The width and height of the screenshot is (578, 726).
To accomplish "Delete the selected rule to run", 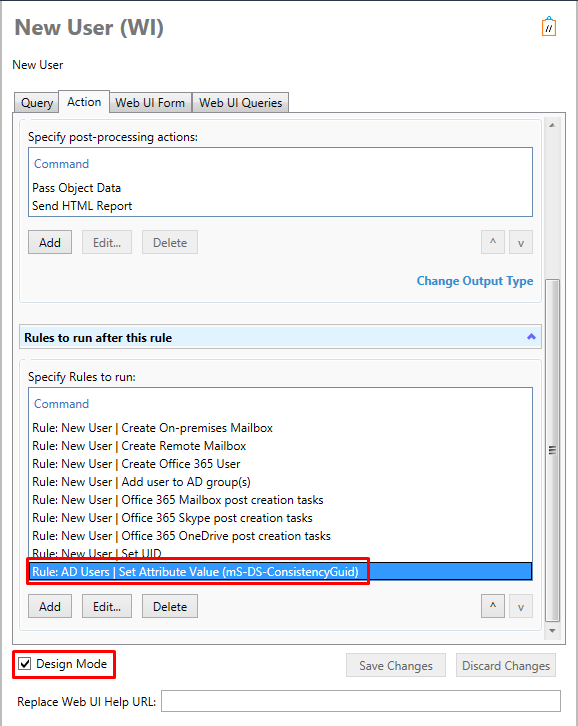I will coord(170,606).
